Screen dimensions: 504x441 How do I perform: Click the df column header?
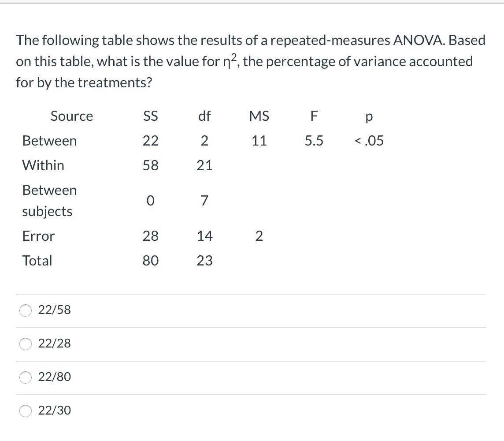pos(204,116)
